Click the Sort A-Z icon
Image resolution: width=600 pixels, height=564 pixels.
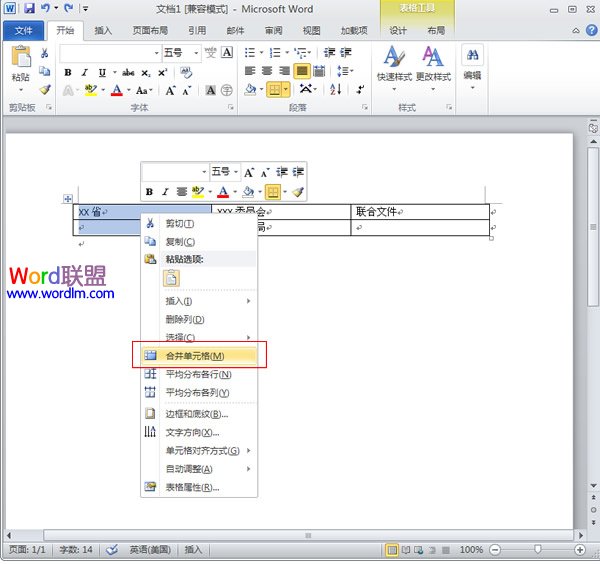pos(336,90)
